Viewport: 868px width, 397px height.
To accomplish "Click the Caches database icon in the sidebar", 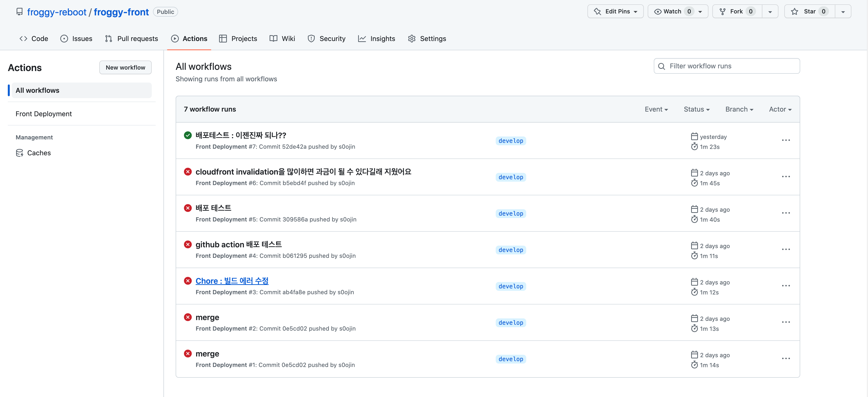I will pyautogui.click(x=20, y=153).
